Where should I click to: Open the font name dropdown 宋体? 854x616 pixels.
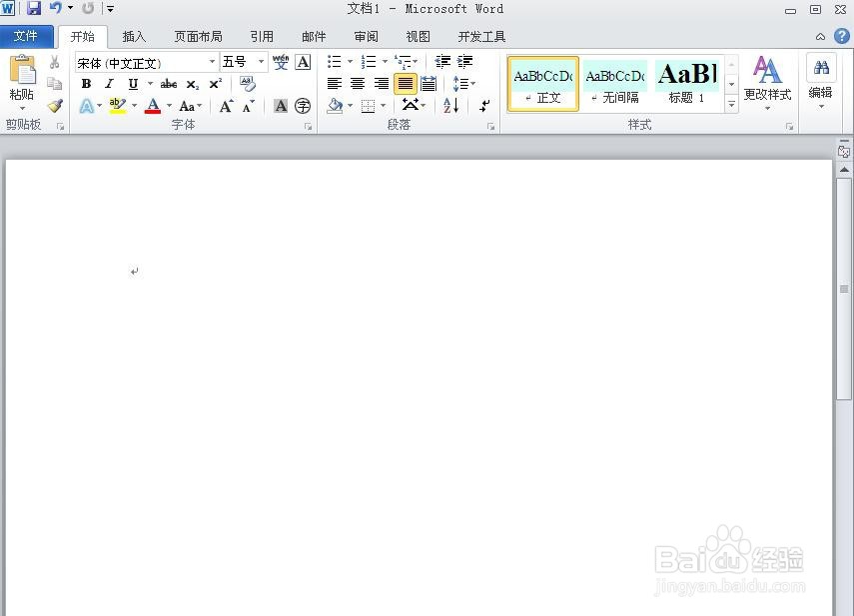[x=212, y=62]
